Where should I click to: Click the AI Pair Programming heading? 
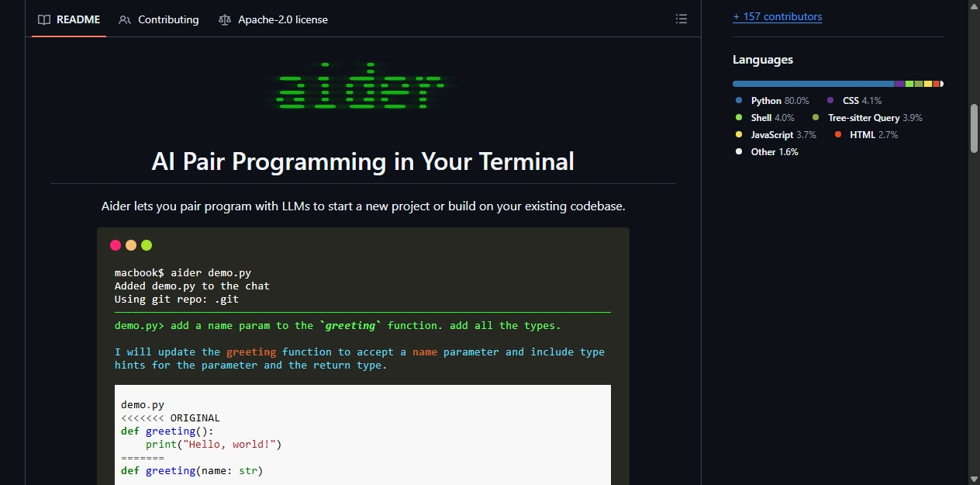(363, 161)
